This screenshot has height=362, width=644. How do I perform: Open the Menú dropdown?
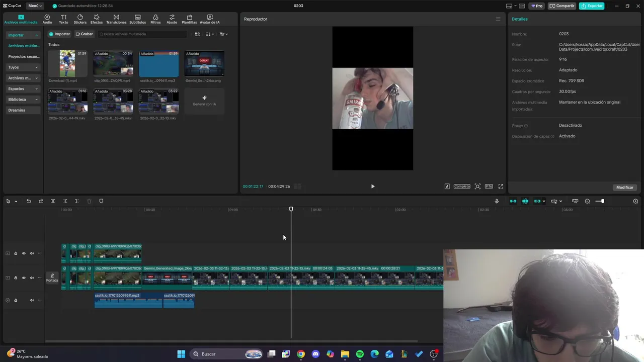click(x=35, y=6)
